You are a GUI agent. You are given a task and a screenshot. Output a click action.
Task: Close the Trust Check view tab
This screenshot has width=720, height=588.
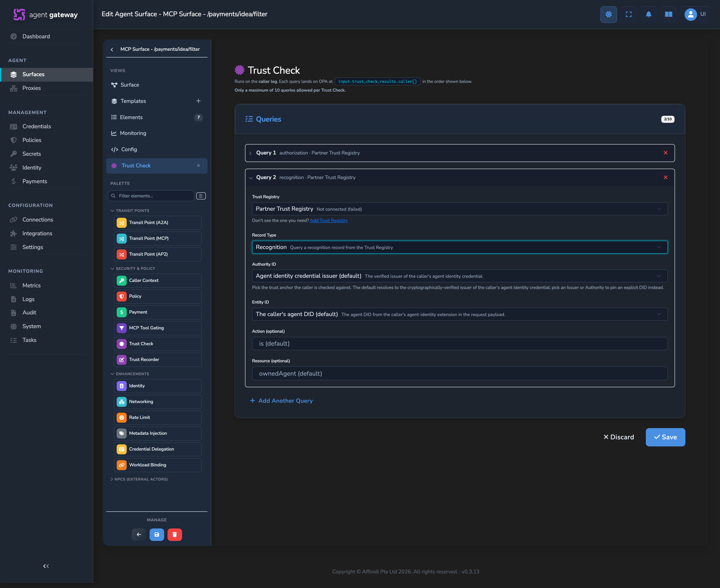coord(198,166)
